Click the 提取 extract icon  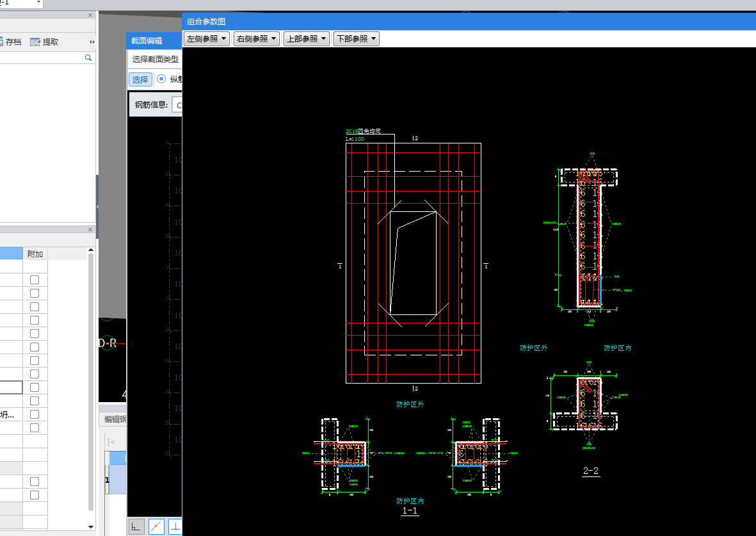(35, 42)
